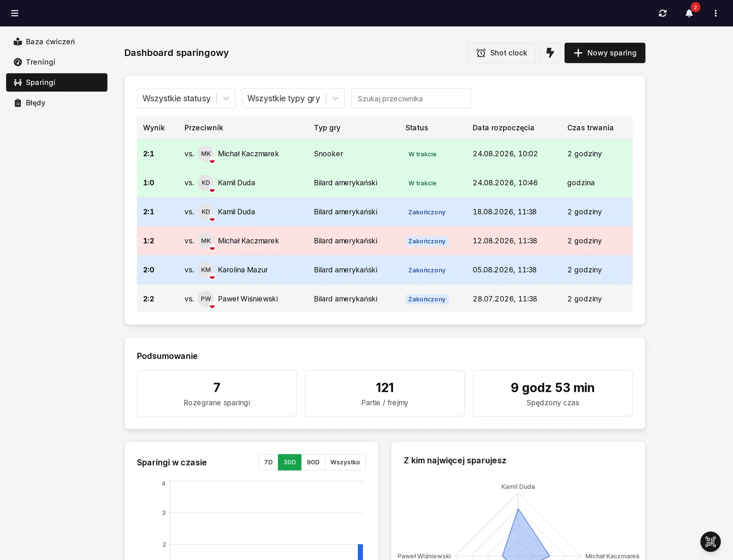Image resolution: width=733 pixels, height=560 pixels.
Task: Click the 9 godz 53 min Spędzony czas card
Action: (x=552, y=393)
